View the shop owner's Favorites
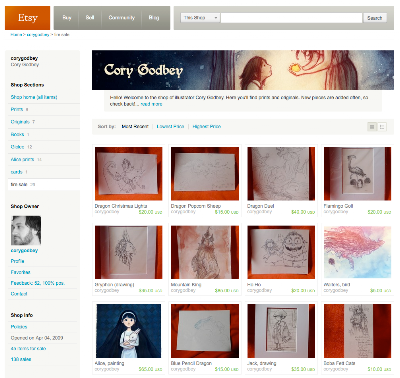 click(x=20, y=272)
